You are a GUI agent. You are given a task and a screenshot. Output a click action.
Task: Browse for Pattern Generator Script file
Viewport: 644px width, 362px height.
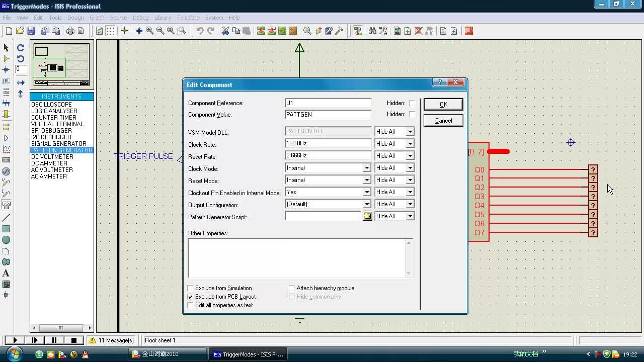click(367, 216)
